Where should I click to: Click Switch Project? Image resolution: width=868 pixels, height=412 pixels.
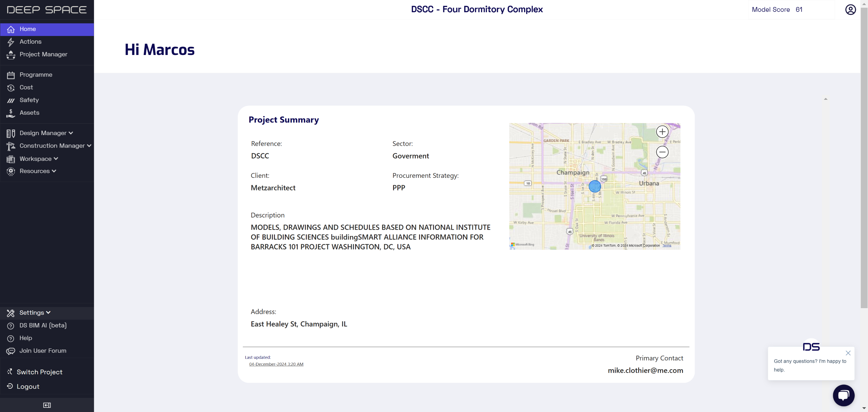(39, 372)
